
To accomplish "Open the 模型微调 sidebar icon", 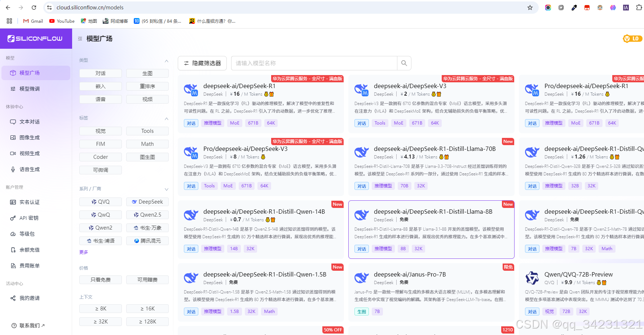I will coord(13,89).
